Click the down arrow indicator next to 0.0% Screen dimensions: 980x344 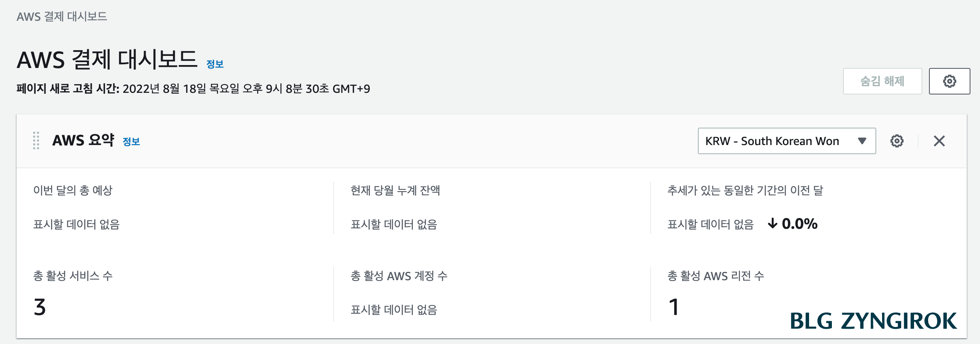point(772,224)
